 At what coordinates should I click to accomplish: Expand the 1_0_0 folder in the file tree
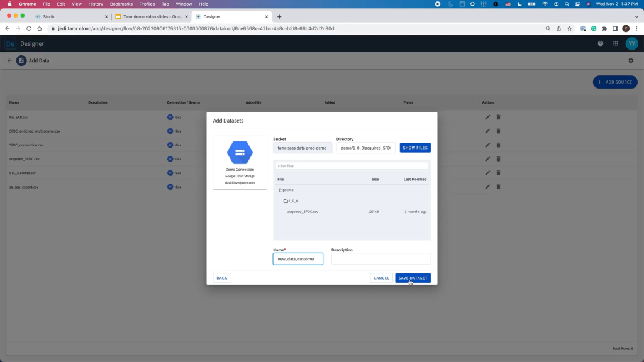point(291,200)
